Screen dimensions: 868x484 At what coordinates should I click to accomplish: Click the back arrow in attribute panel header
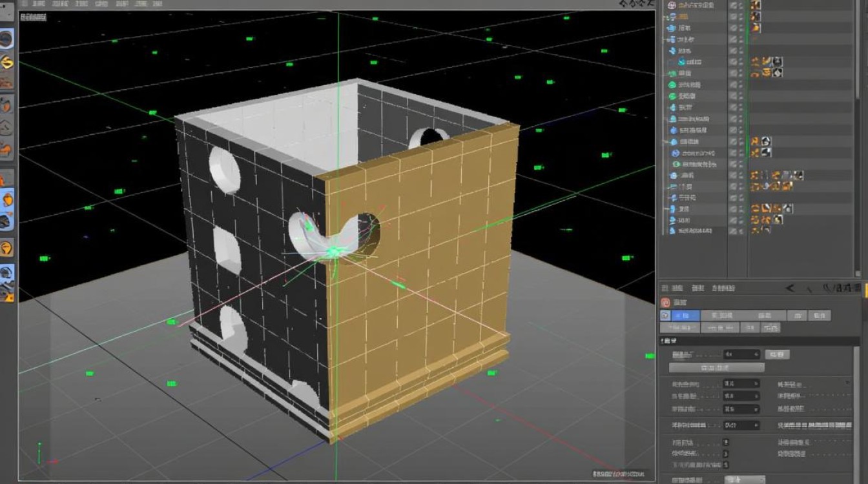pos(790,288)
